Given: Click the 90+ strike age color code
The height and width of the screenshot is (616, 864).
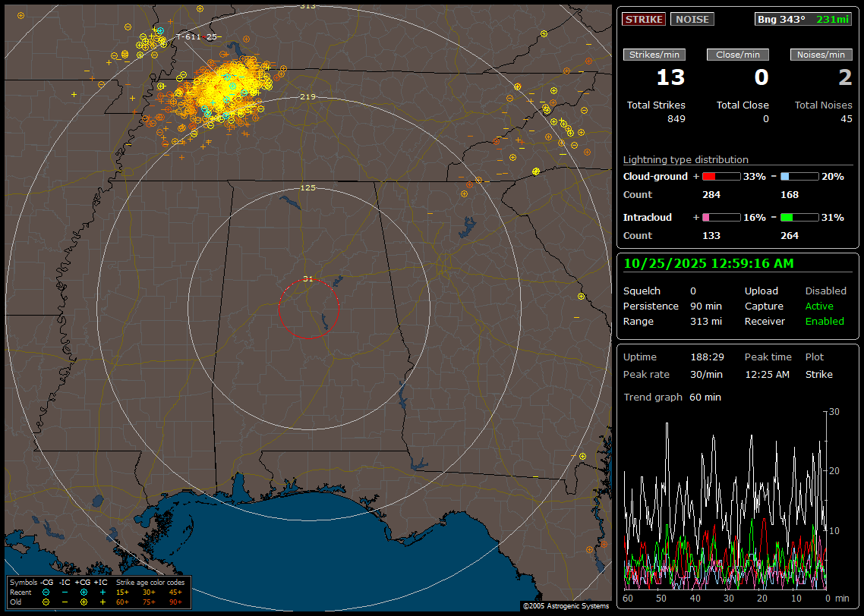Looking at the screenshot, I should coord(175,602).
